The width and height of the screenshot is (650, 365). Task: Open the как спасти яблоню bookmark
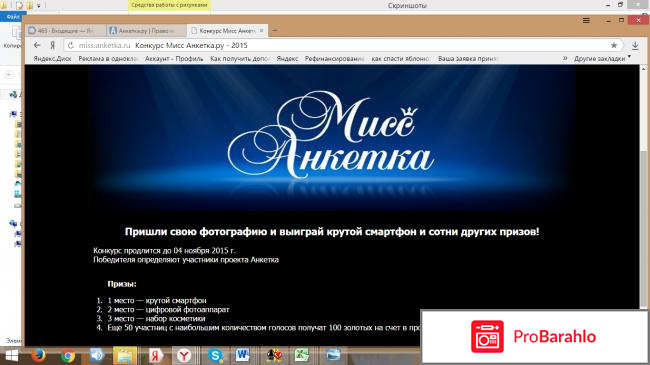pyautogui.click(x=401, y=59)
